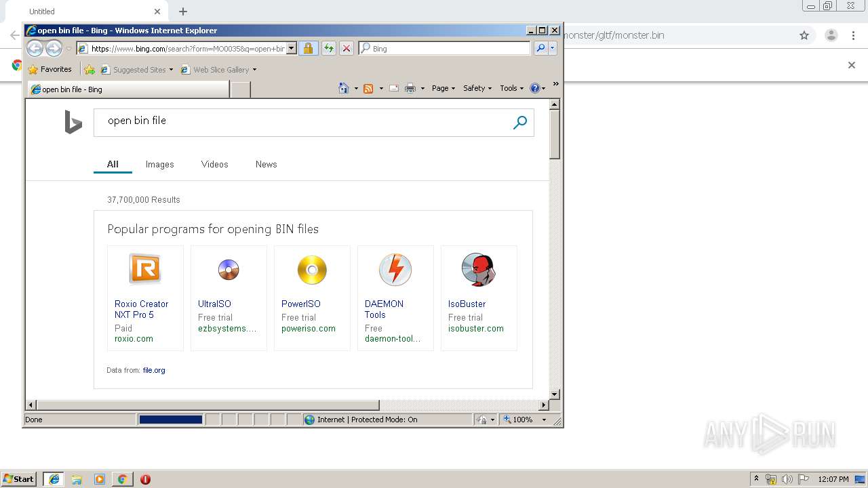Open the IE Help question mark menu
868x488 pixels.
[x=537, y=88]
